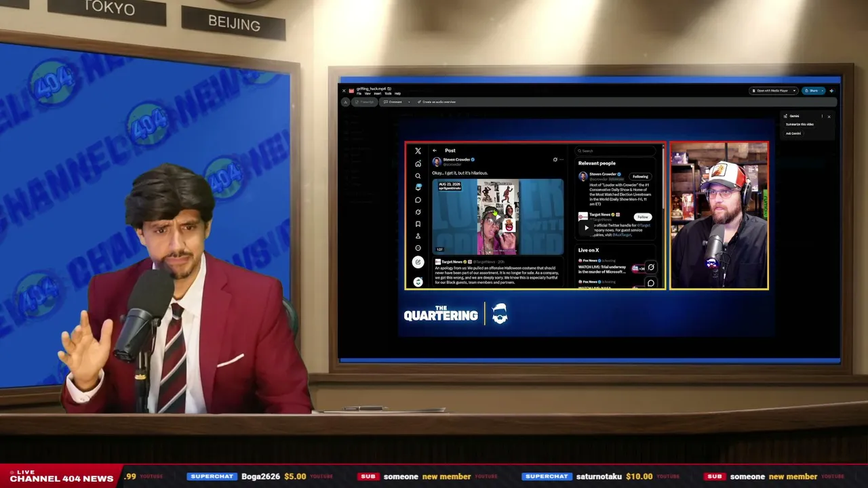Screen dimensions: 868x488
Task: Play the video in Steven Crowder's post
Action: click(x=498, y=216)
